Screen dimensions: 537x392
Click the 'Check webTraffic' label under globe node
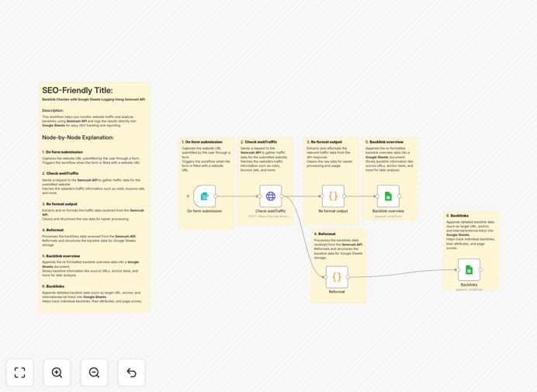tap(271, 211)
